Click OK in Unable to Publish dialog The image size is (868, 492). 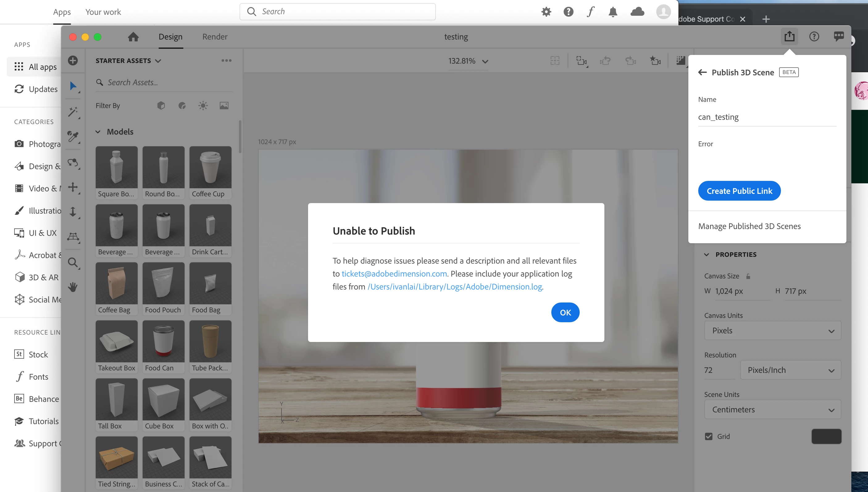565,312
